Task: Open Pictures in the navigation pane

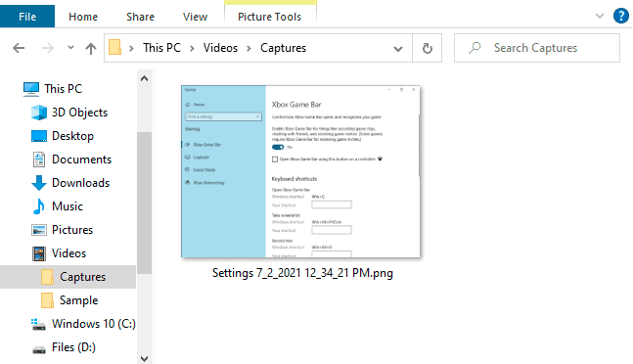Action: tap(72, 230)
